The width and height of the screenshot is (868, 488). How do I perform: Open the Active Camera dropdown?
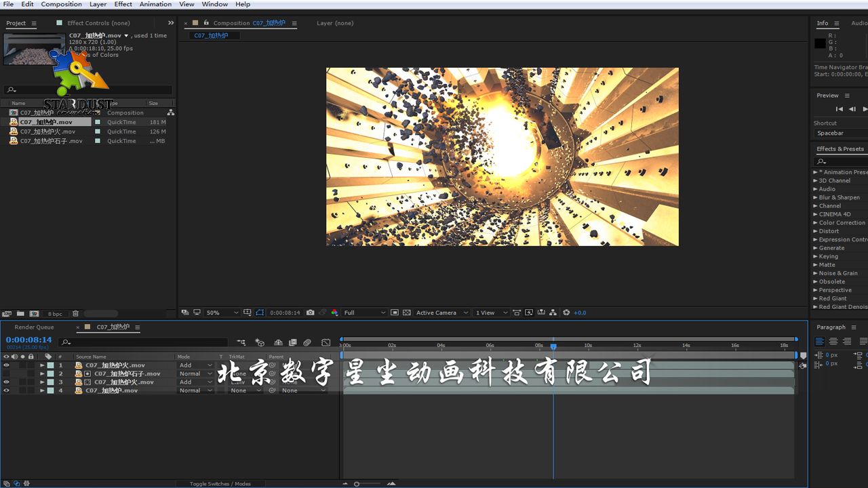pyautogui.click(x=441, y=312)
